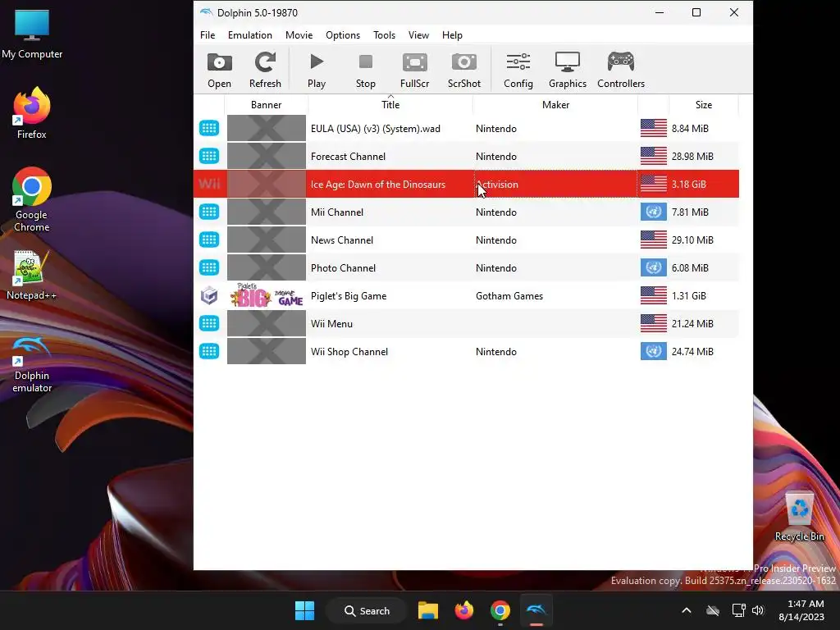Viewport: 840px width, 630px height.
Task: Open Recycle Bin on desktop
Action: [799, 515]
